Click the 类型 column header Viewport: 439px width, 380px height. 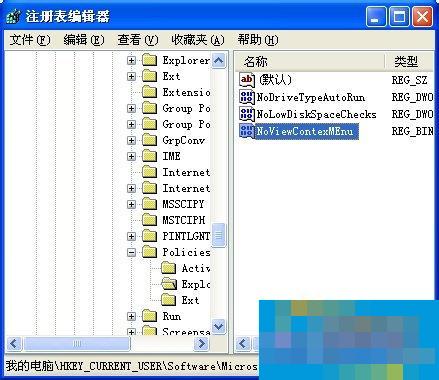click(x=410, y=61)
